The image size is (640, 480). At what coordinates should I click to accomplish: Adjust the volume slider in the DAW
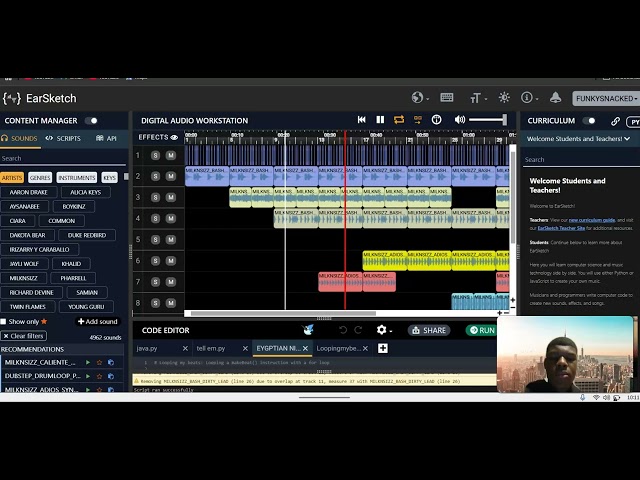coord(489,120)
